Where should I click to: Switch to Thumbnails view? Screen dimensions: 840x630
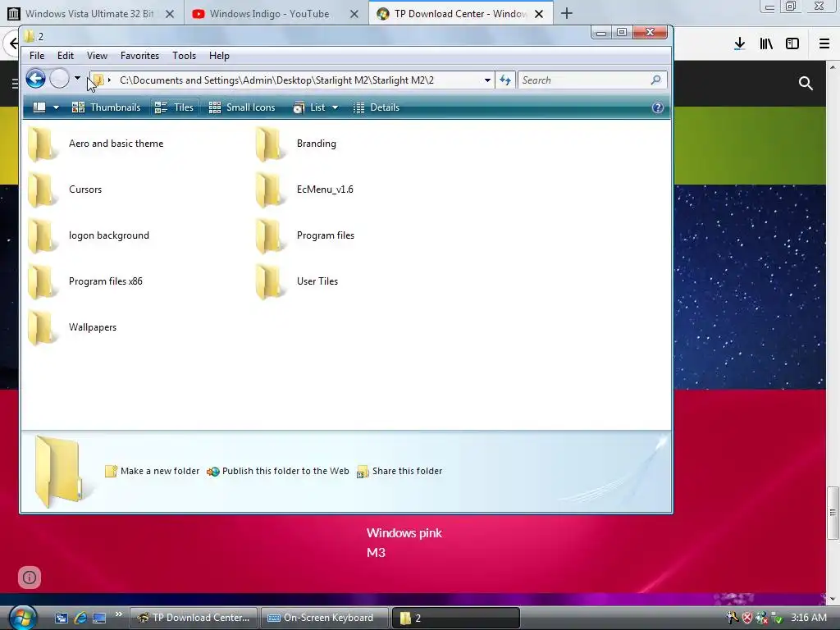point(106,107)
